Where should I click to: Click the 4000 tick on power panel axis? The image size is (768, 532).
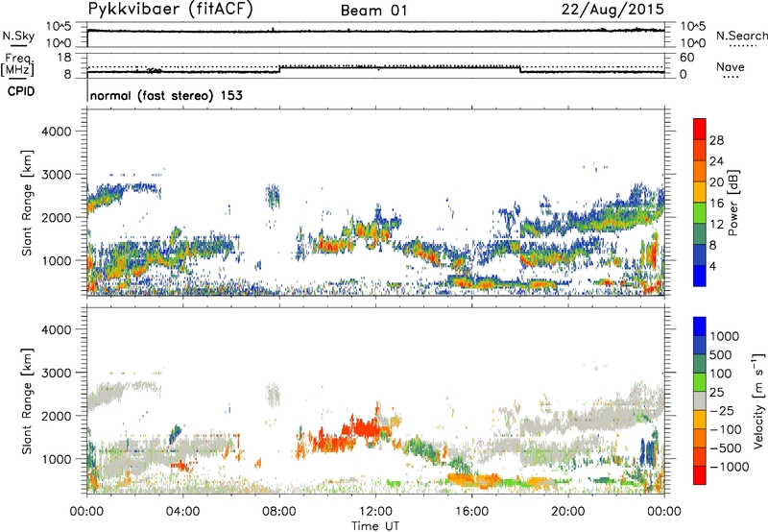click(57, 132)
